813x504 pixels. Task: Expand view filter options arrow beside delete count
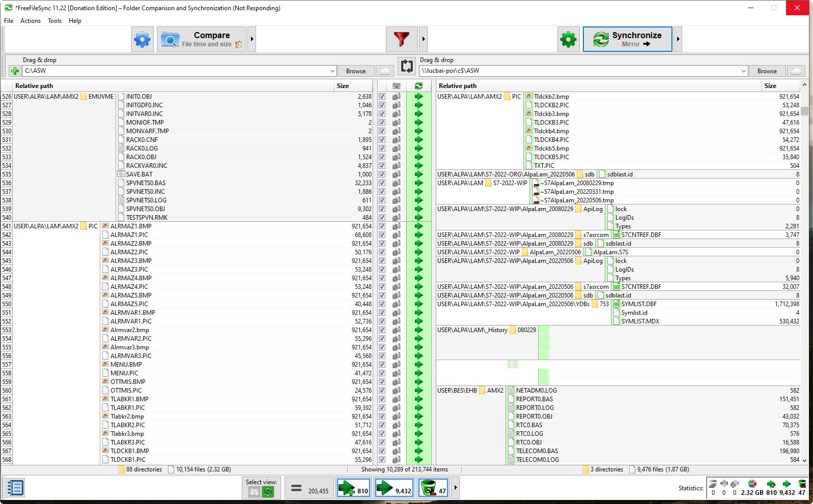point(455,488)
